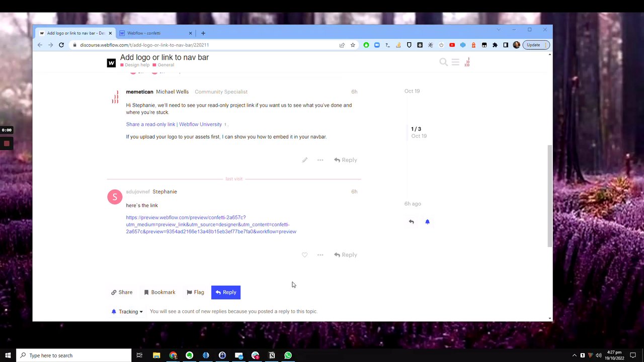Image resolution: width=644 pixels, height=362 pixels.
Task: Open File Explorer from the taskbar
Action: point(156,355)
